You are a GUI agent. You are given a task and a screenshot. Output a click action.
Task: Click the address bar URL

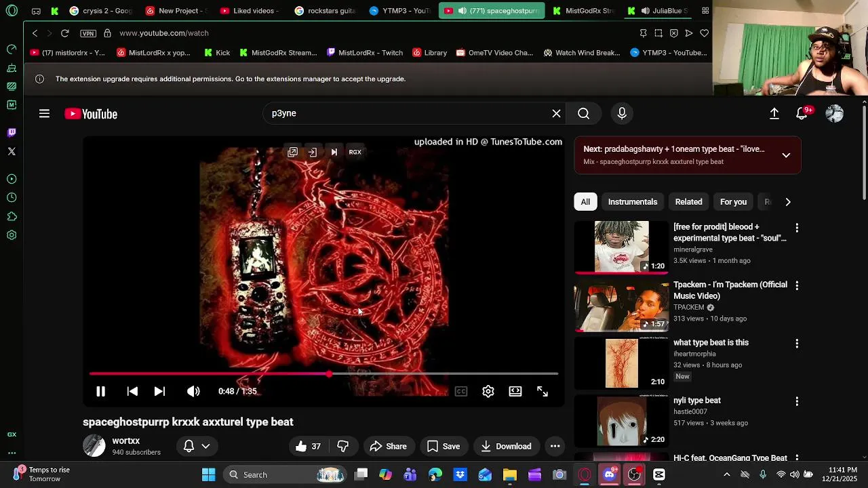tap(164, 33)
